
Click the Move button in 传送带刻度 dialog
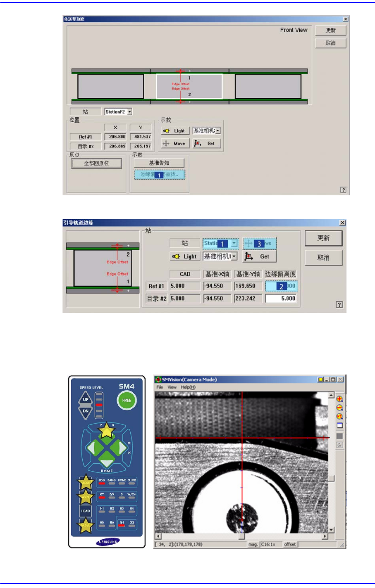point(175,143)
